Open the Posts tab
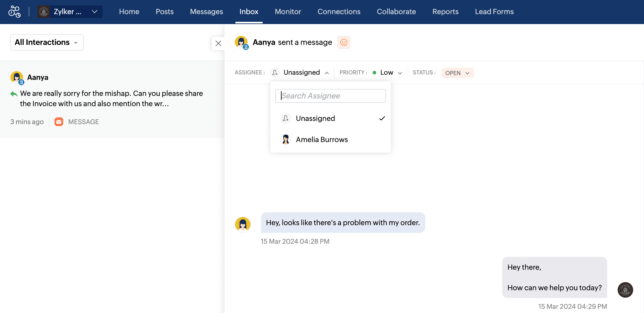644x313 pixels. click(x=165, y=12)
